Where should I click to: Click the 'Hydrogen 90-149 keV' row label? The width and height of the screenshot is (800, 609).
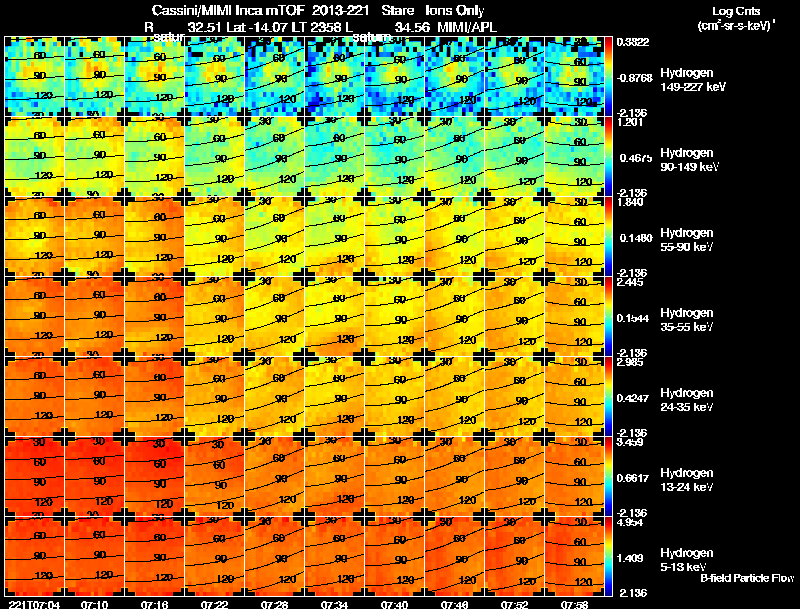[x=689, y=160]
